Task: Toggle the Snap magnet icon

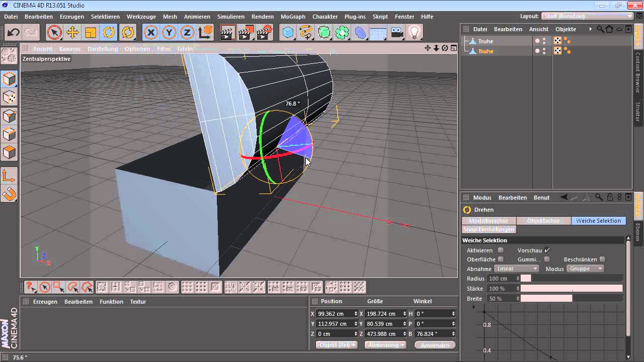Action: click(x=10, y=194)
